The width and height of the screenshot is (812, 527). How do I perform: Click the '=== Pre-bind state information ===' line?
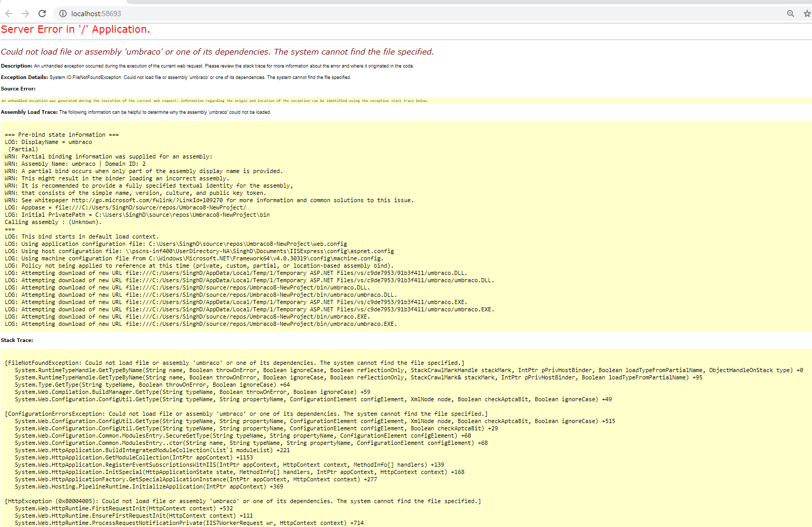61,135
